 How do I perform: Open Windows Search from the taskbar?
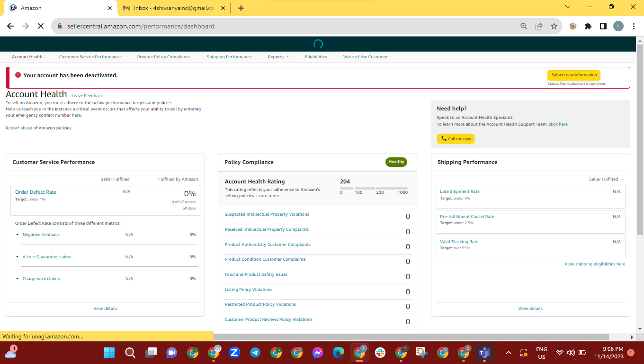(x=130, y=353)
